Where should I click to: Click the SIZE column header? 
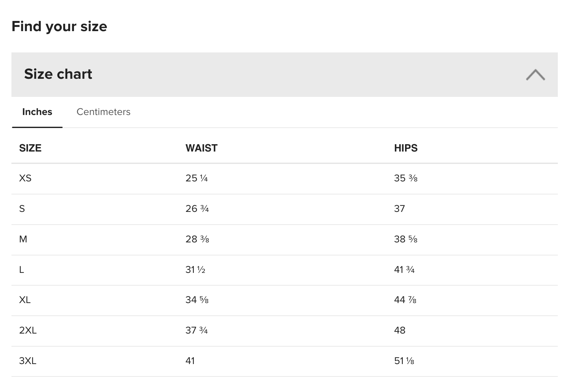coord(30,148)
